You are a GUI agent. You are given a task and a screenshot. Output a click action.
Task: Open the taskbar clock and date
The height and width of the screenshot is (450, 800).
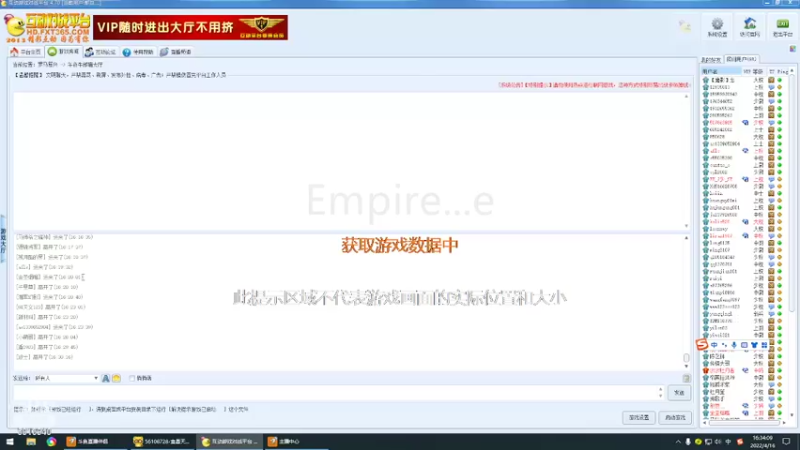click(762, 442)
